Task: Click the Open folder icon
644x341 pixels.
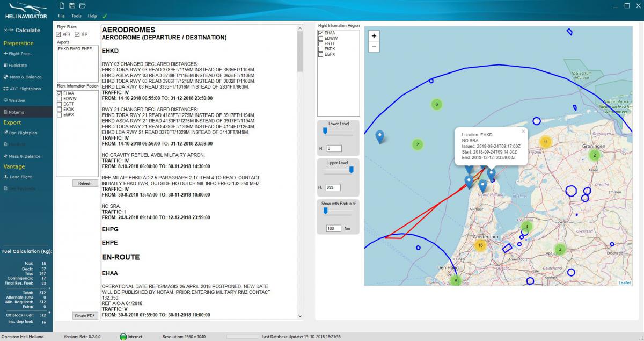Action: pyautogui.click(x=82, y=6)
